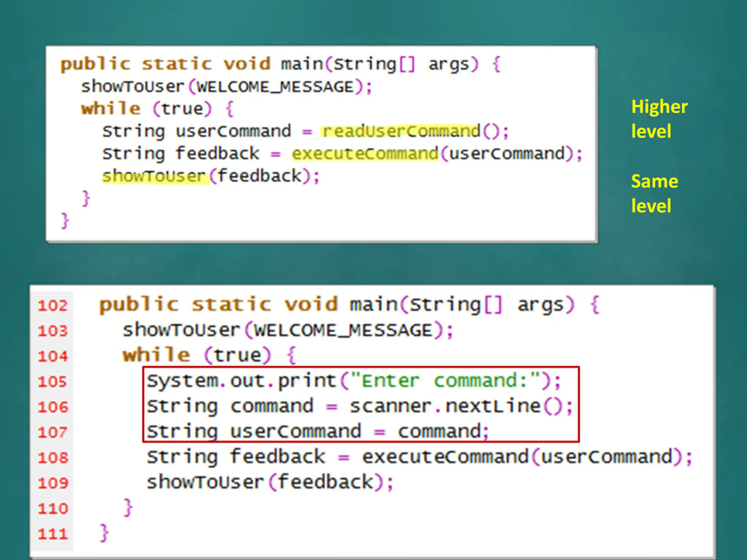Click line number 102

point(53,305)
